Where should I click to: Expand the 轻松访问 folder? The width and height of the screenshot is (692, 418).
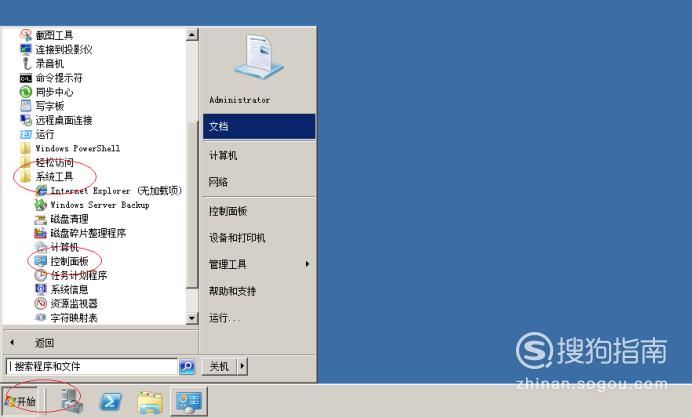(46, 162)
